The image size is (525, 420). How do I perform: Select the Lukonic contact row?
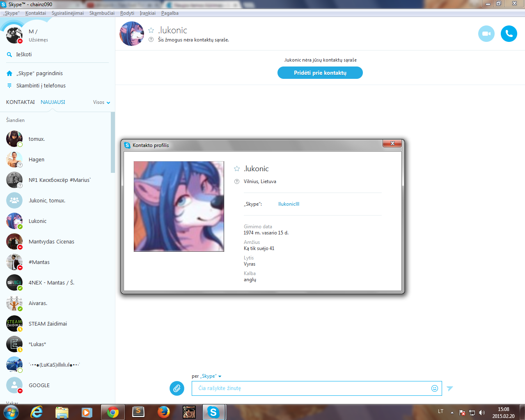coord(55,221)
